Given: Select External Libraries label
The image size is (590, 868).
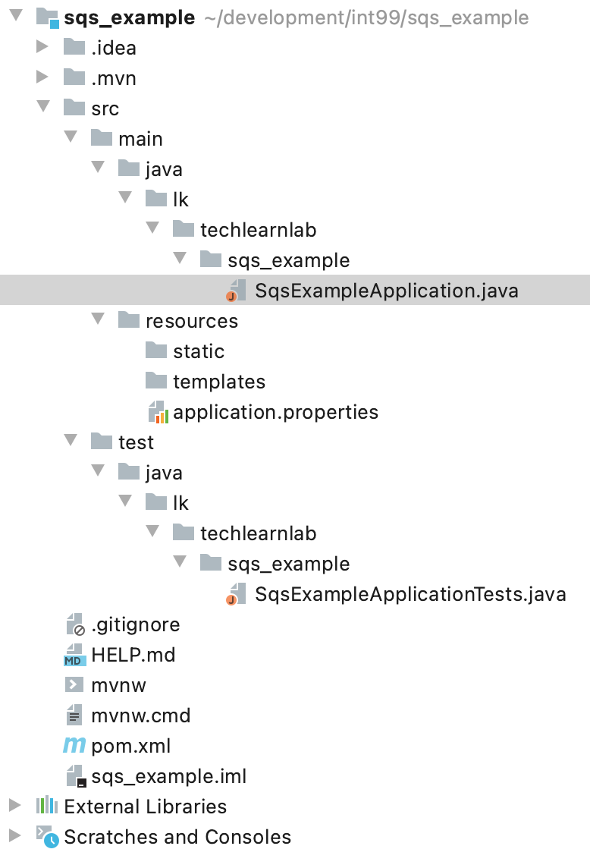Looking at the screenshot, I should pos(145,807).
